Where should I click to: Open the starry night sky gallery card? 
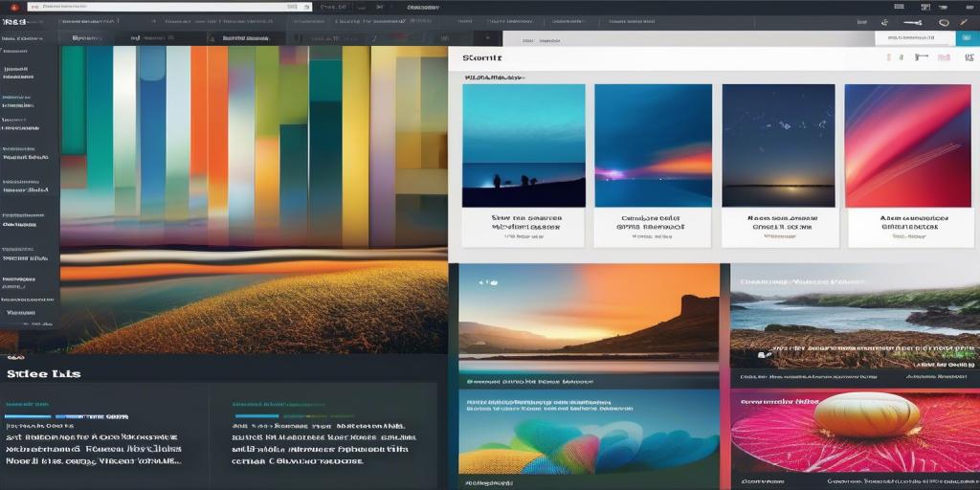click(778, 165)
